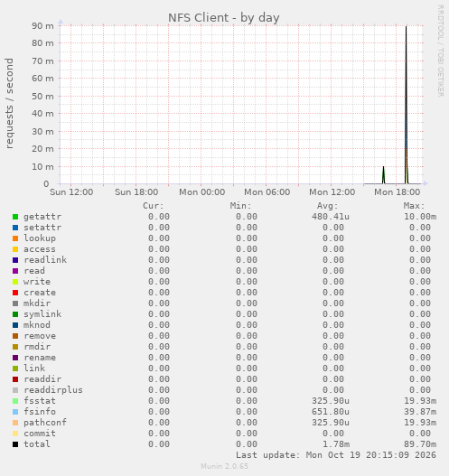The width and height of the screenshot is (449, 476).
Task: Click the 'Munin 2.0.65' version footer
Action: tap(224, 466)
